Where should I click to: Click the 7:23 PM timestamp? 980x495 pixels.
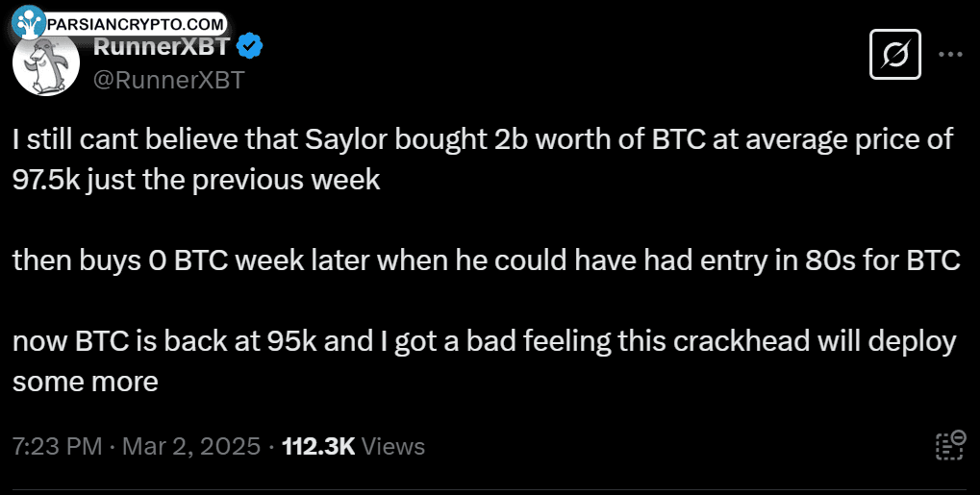coord(57,446)
